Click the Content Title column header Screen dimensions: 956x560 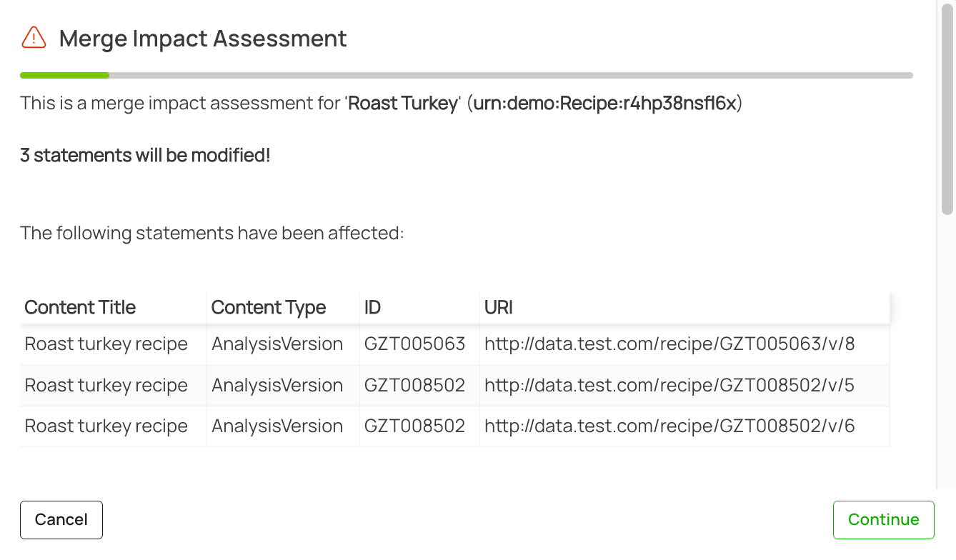(x=80, y=308)
